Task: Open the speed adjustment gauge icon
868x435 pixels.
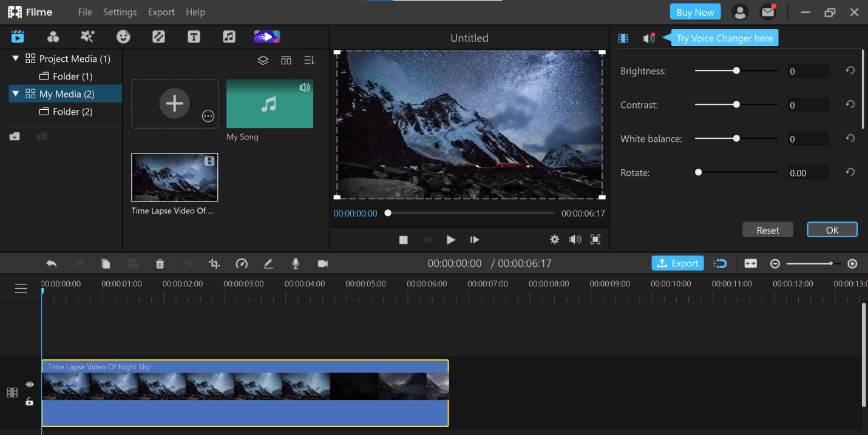Action: pyautogui.click(x=242, y=263)
